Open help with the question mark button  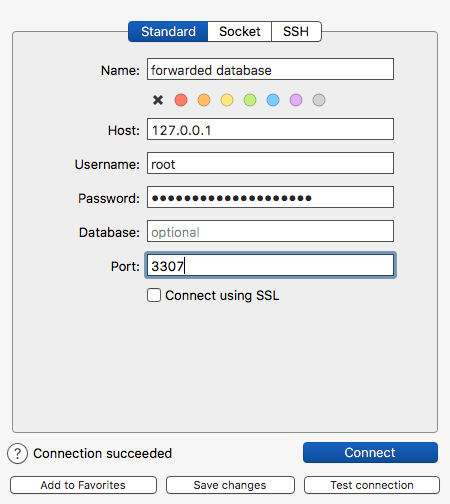click(x=17, y=454)
